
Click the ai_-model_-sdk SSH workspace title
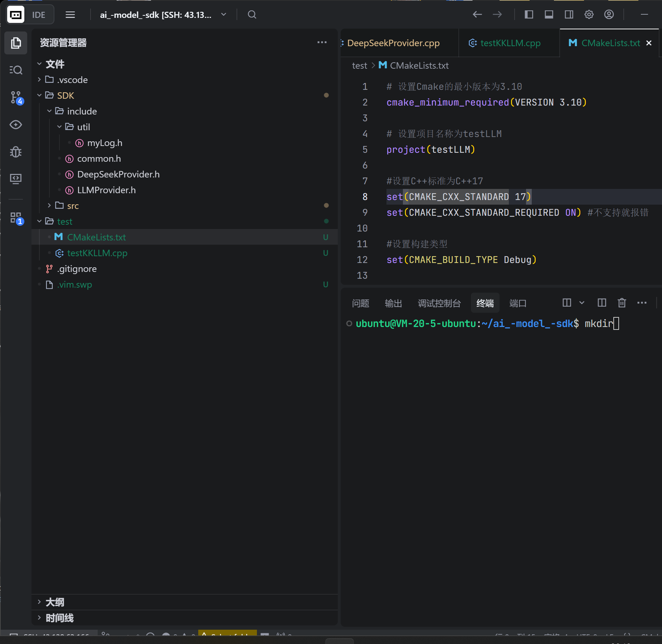156,15
